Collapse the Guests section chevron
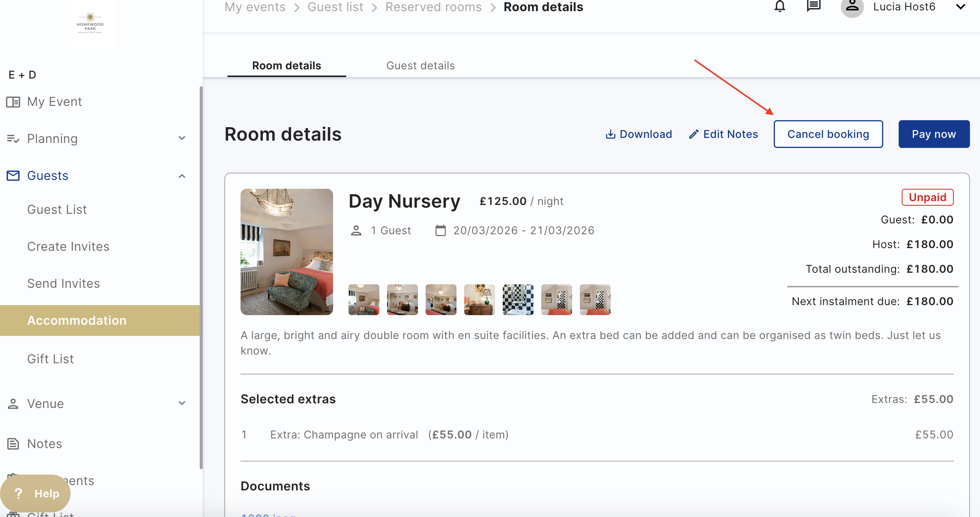This screenshot has height=517, width=980. coord(182,176)
